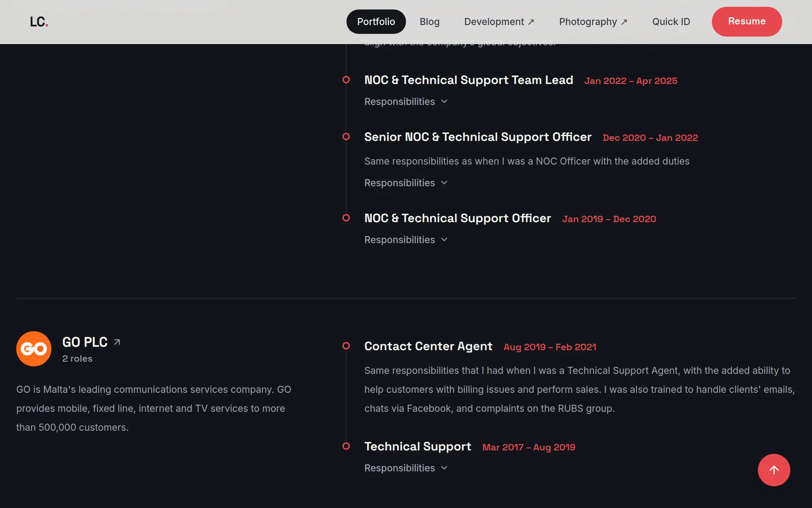
Task: Open the GO PLC external link arrow
Action: 117,342
